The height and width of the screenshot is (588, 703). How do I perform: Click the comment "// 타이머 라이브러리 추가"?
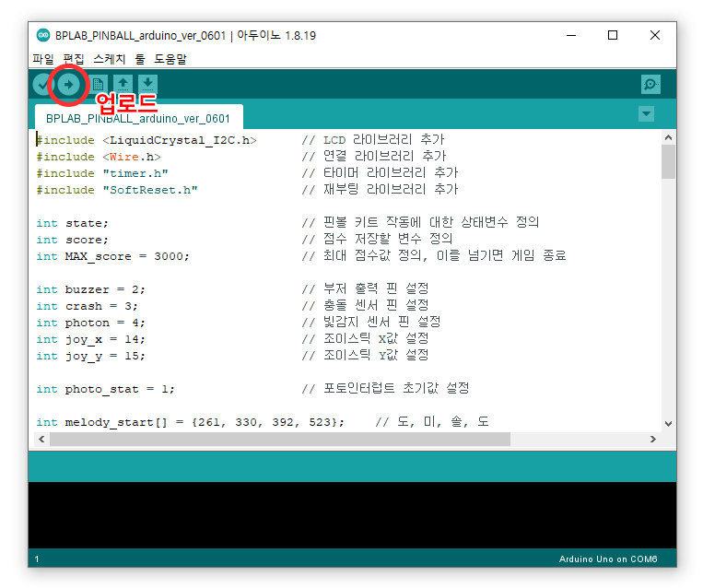381,173
